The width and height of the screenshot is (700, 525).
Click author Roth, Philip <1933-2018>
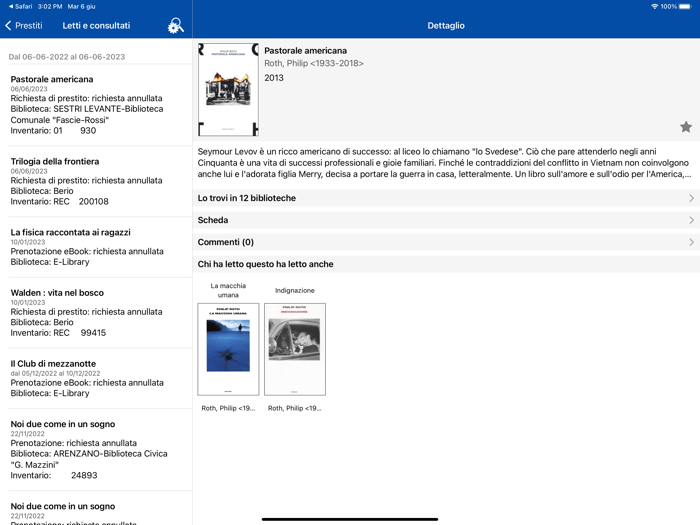(x=314, y=63)
